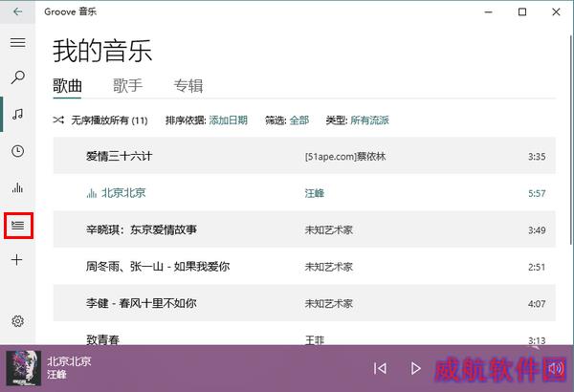Image resolution: width=574 pixels, height=392 pixels.
Task: Select 李健 - 春风十里不如你
Action: point(304,303)
